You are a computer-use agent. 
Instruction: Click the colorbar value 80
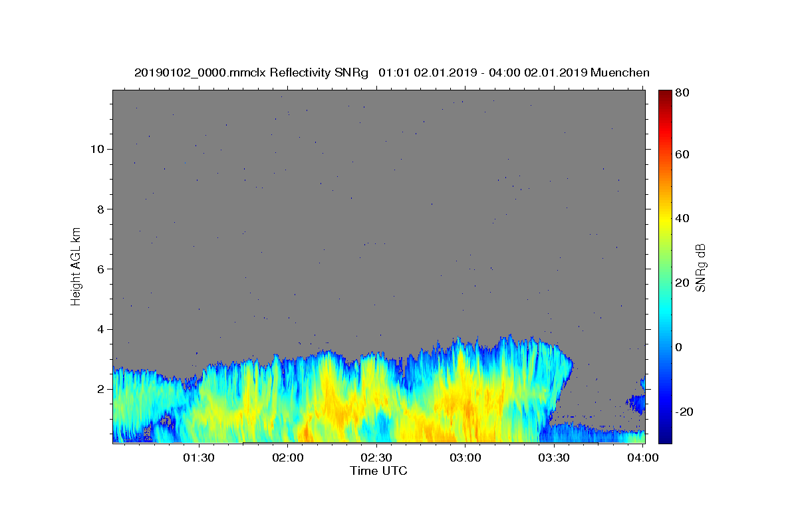pyautogui.click(x=682, y=93)
